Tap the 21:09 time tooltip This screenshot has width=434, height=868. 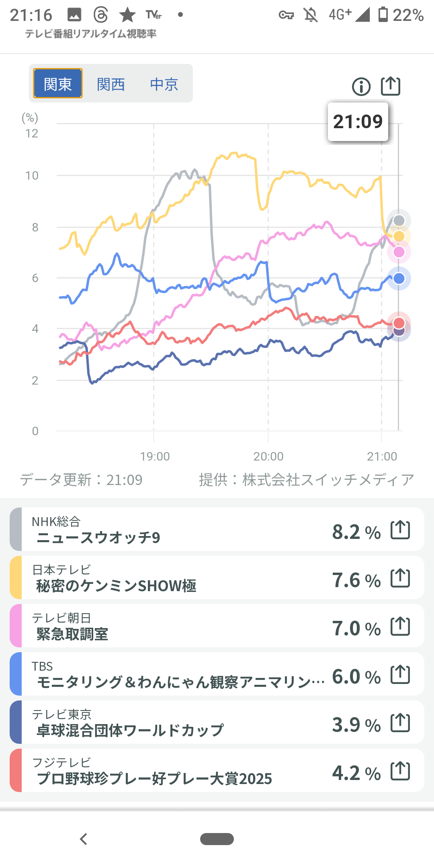(x=358, y=122)
